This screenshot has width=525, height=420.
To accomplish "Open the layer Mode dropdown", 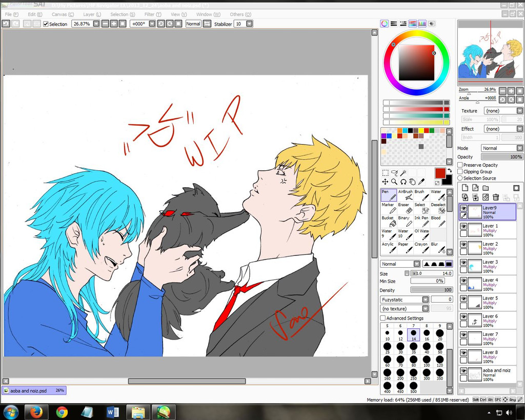I will pyautogui.click(x=502, y=148).
